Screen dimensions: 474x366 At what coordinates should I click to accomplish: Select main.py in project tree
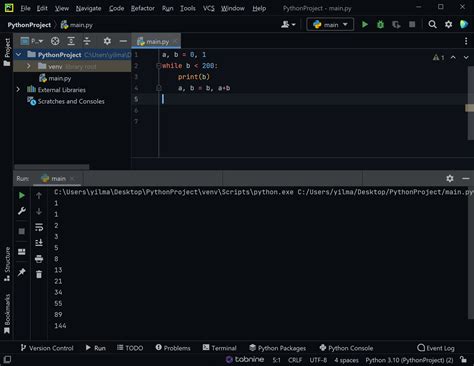click(x=60, y=78)
